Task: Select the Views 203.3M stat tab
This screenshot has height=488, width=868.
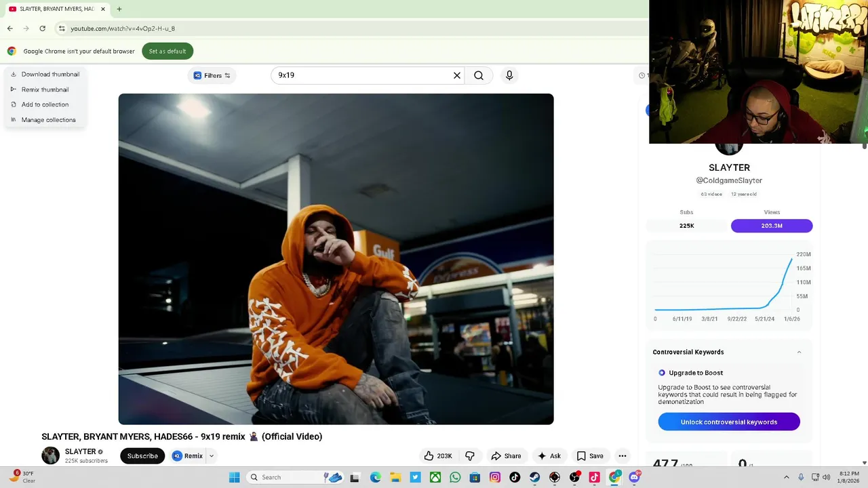Action: tap(772, 226)
